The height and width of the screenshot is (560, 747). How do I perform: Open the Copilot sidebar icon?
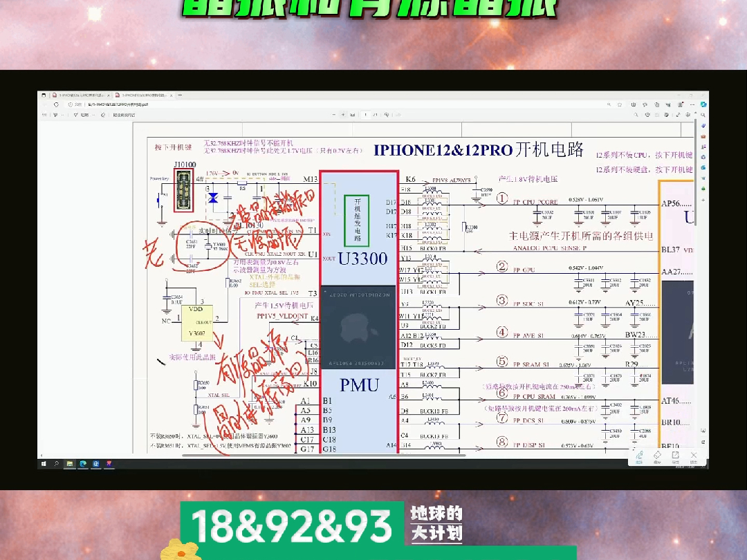click(703, 104)
